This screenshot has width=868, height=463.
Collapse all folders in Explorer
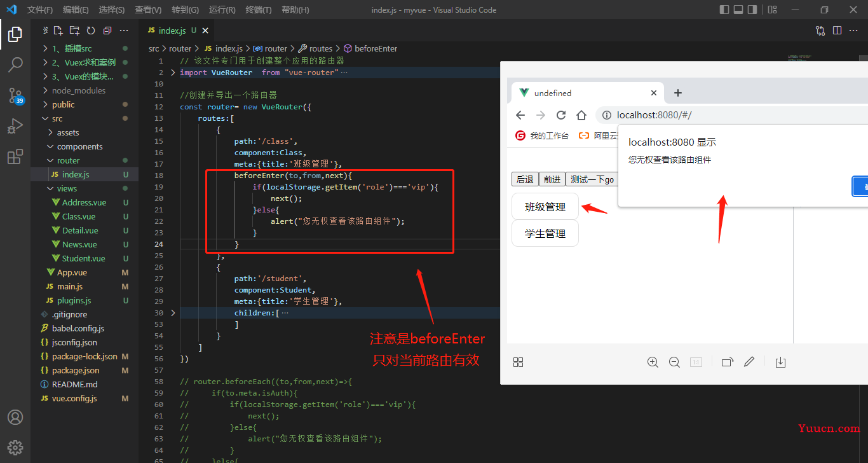click(x=107, y=31)
